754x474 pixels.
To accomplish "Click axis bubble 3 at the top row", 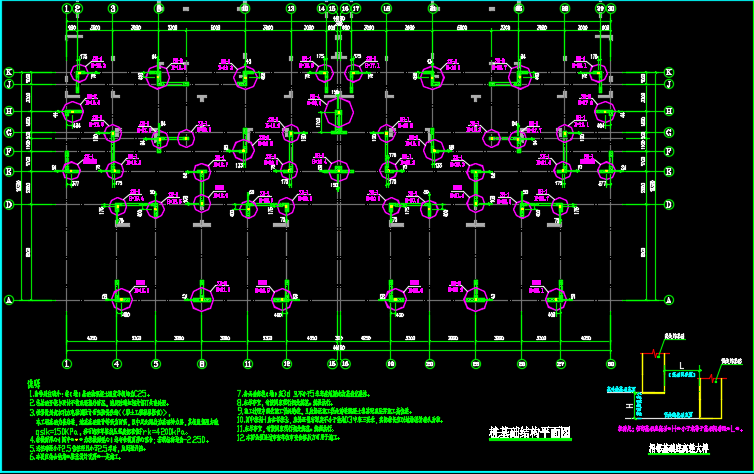I will 113,8.
